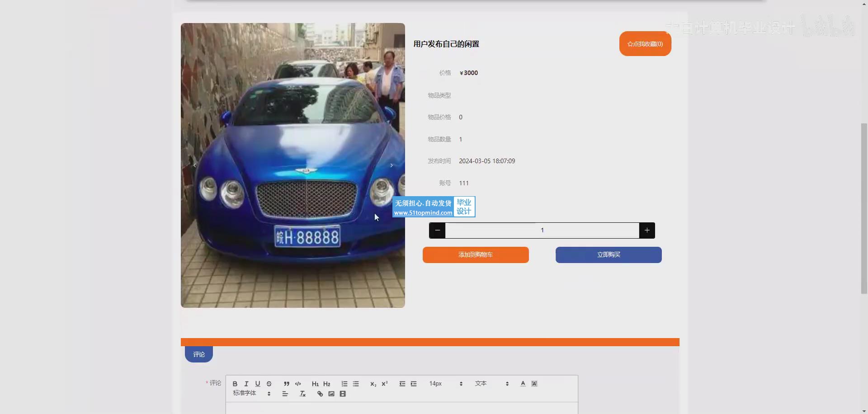Screen dimensions: 868x414
Task: Click the 点我收藏(0) favorite button
Action: point(645,44)
